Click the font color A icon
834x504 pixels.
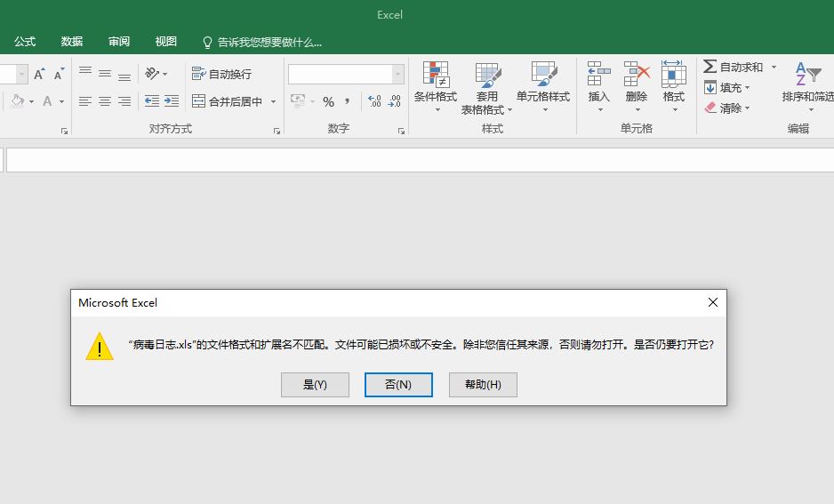(47, 101)
